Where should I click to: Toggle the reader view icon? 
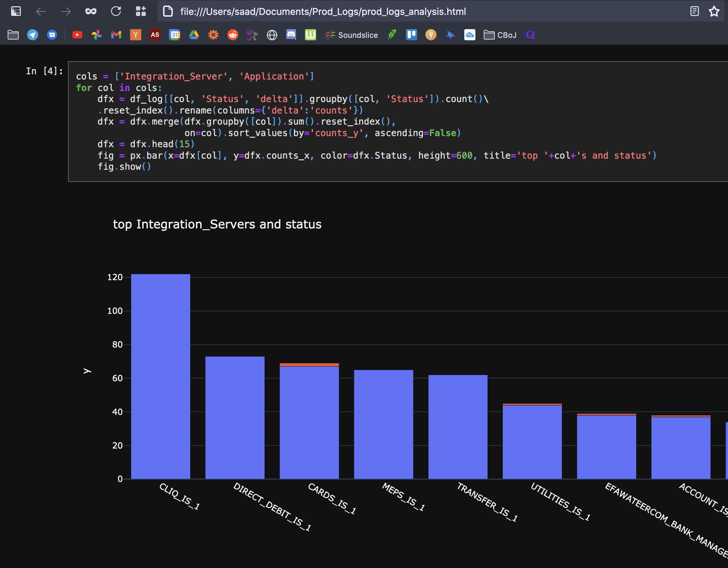coord(694,11)
